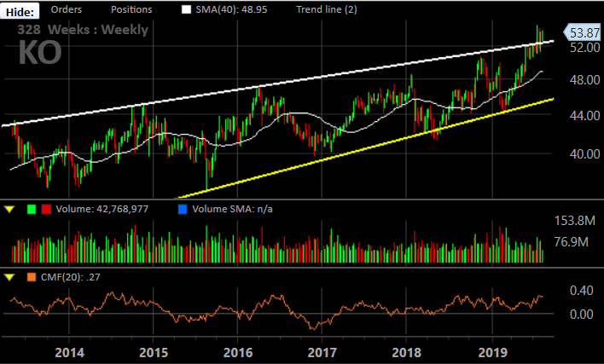Click the 2017 date axis label
Screen dimensions: 604x364
tap(322, 352)
